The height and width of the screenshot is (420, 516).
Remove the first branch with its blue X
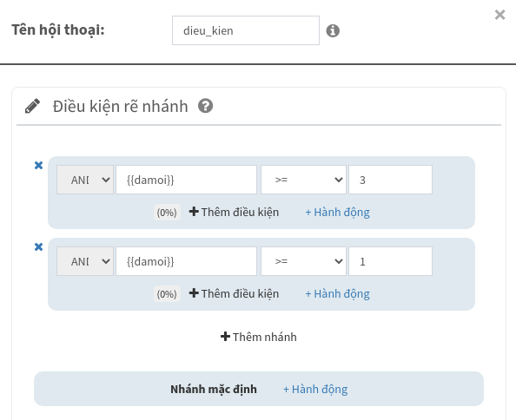coord(38,165)
